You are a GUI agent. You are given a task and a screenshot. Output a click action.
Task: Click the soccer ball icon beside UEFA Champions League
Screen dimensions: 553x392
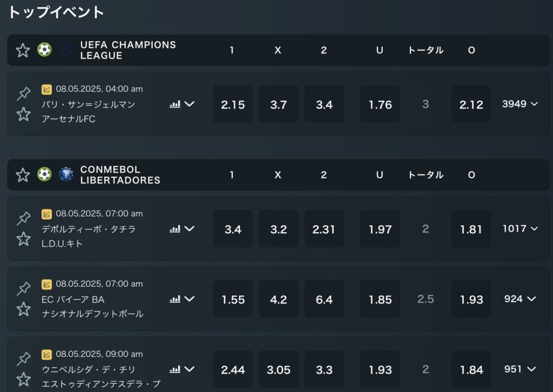pos(44,50)
